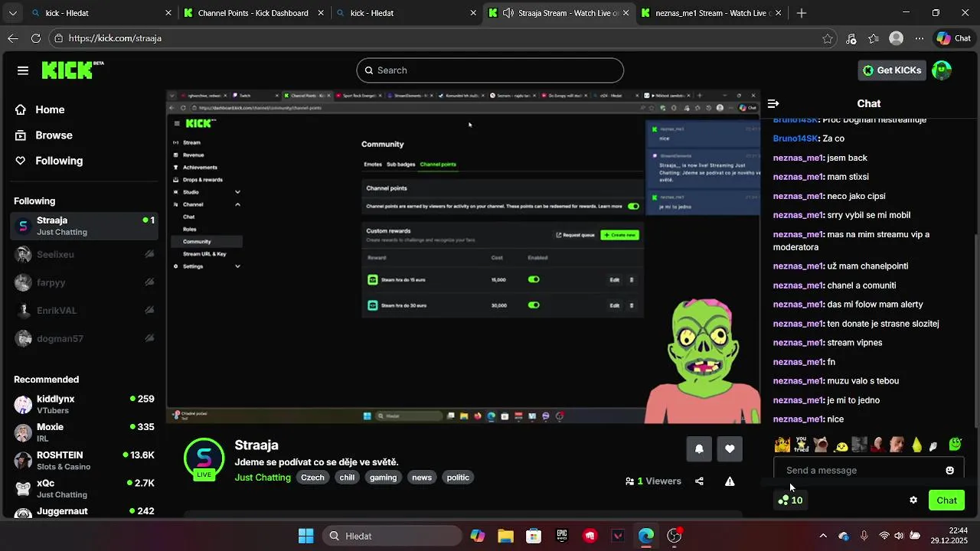Screen dimensions: 980x551
Task: Open File Explorer from taskbar
Action: [x=505, y=536]
